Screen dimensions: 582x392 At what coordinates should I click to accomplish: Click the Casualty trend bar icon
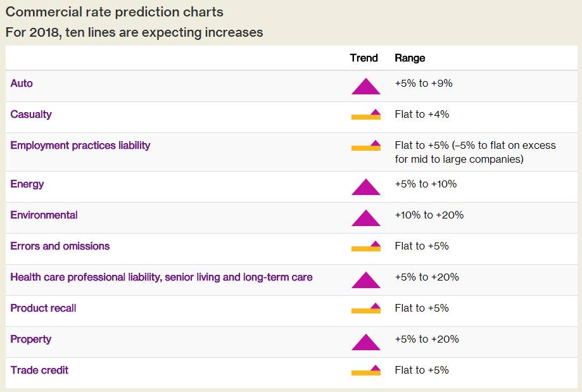click(365, 115)
